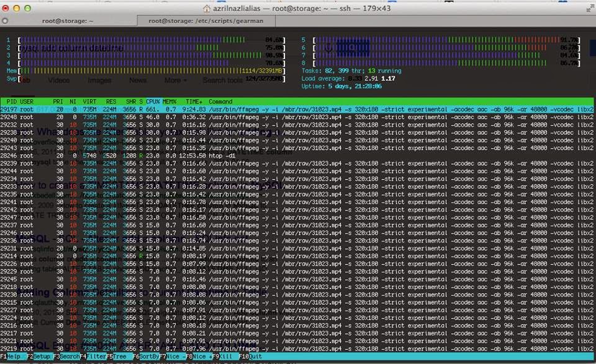Select process row with PID 29241
596x364 pixels.
pyautogui.click(x=297, y=202)
